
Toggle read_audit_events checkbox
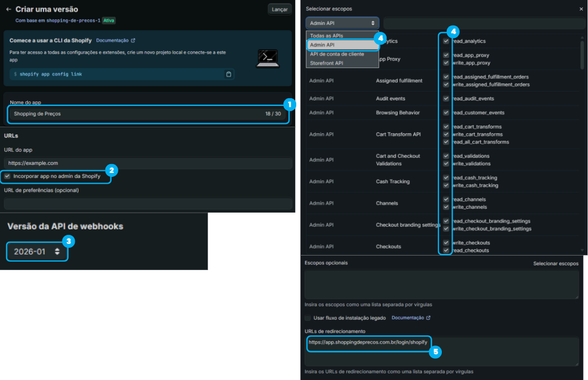point(446,99)
